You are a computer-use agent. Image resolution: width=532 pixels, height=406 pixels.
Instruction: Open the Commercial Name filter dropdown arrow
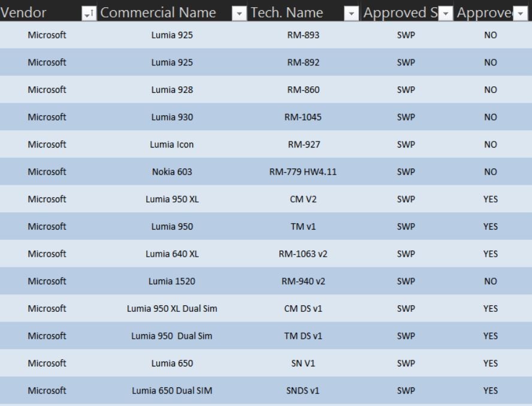tap(239, 14)
